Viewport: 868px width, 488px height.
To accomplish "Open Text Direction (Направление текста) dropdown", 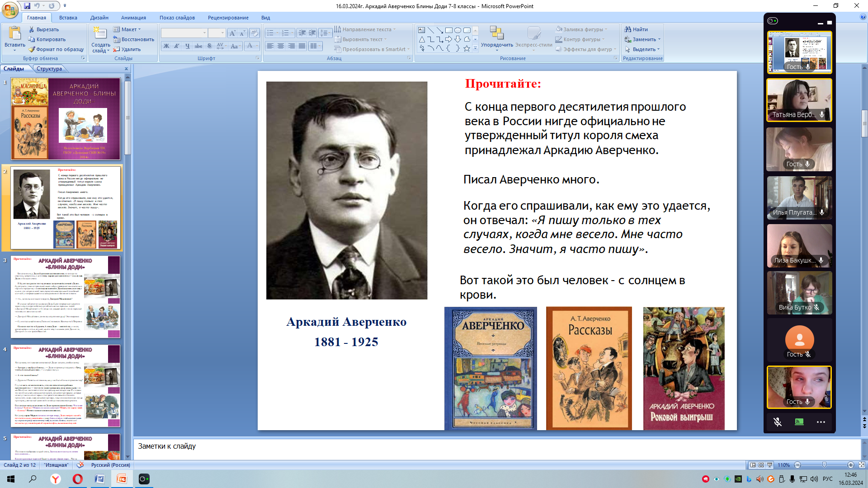I will coord(365,29).
